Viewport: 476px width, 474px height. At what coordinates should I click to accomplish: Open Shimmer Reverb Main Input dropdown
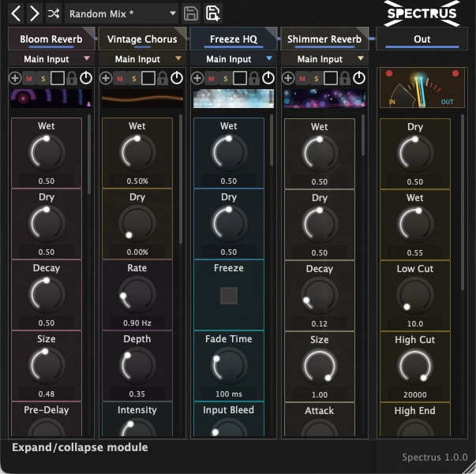point(324,59)
